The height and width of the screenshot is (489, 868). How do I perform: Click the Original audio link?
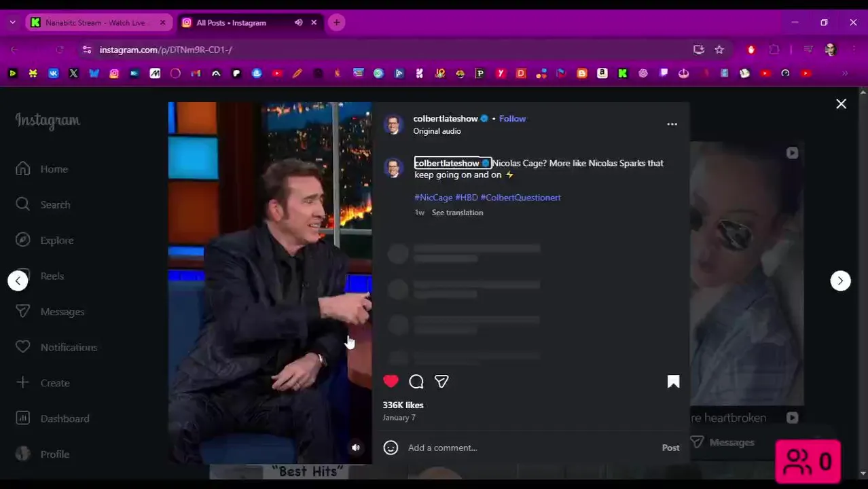coord(437,131)
